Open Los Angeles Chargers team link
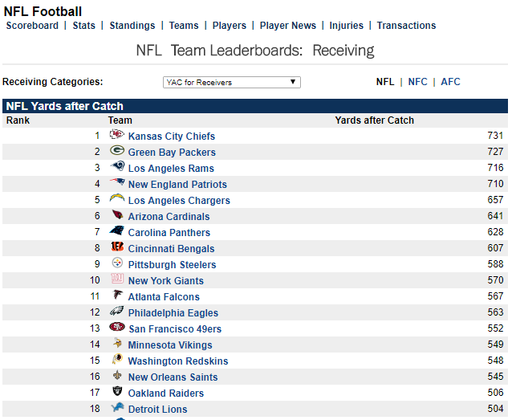The width and height of the screenshot is (512, 420). tap(179, 200)
